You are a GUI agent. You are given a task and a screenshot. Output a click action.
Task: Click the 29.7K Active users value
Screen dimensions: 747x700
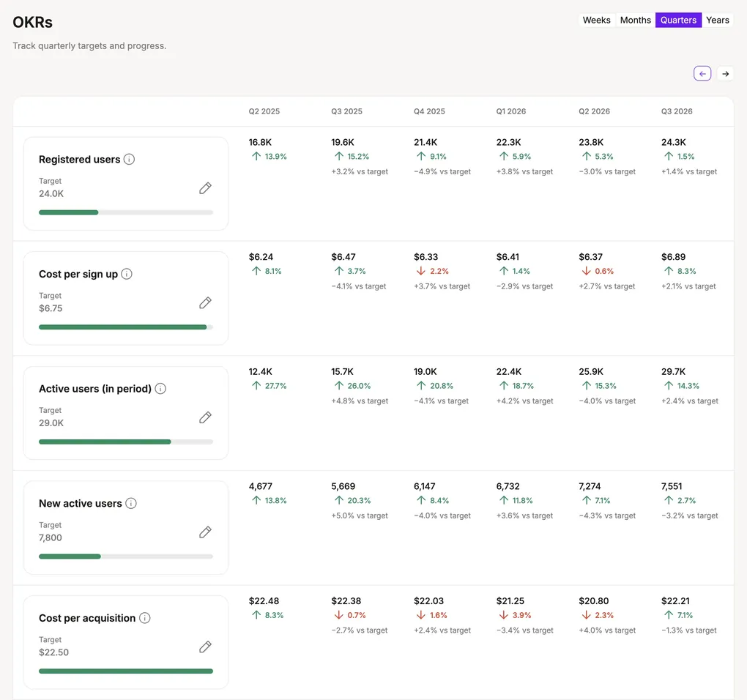[673, 372]
